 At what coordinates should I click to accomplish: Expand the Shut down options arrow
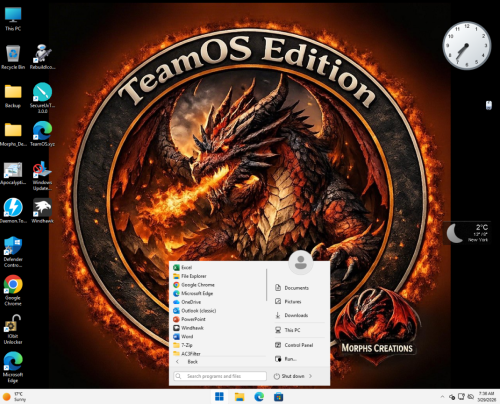click(x=310, y=376)
